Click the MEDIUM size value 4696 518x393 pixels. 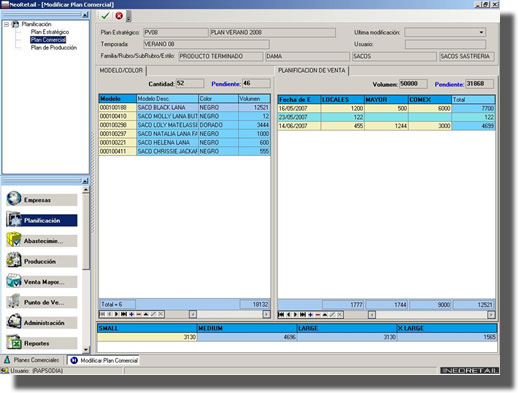click(x=247, y=337)
